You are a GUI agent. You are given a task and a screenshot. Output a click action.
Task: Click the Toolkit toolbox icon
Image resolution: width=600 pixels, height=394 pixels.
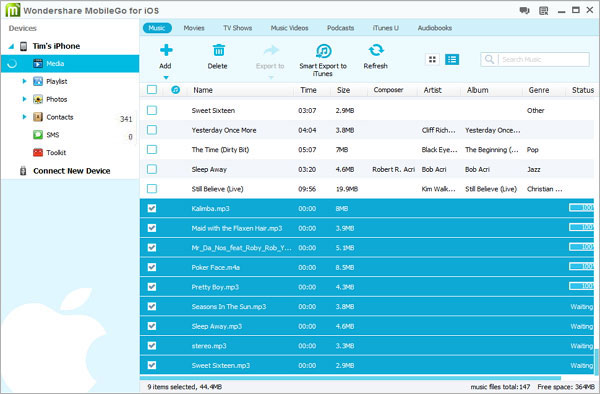[x=38, y=152]
